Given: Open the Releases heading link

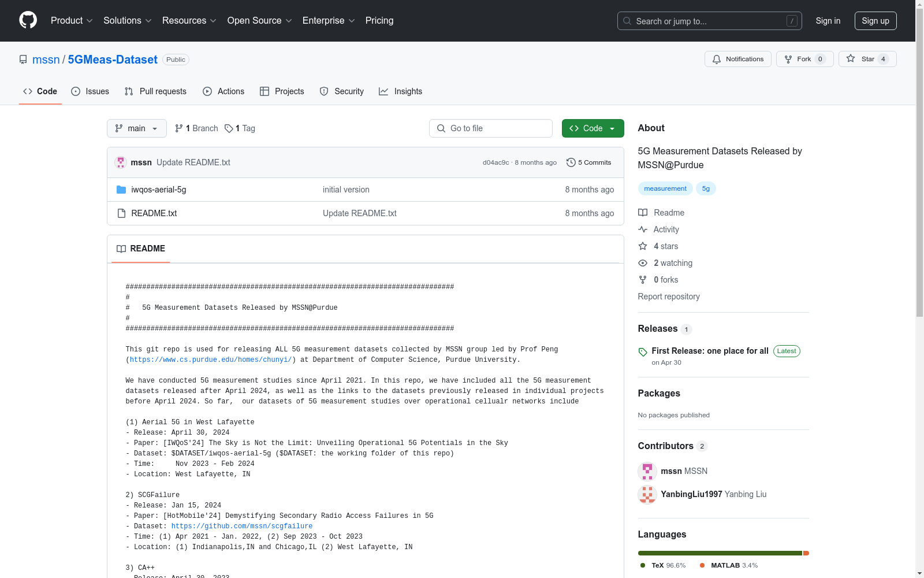Looking at the screenshot, I should tap(665, 328).
